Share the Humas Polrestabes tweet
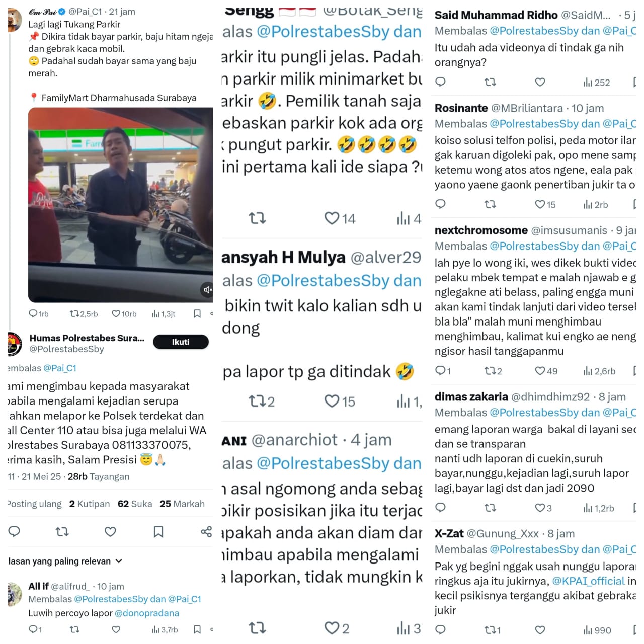This screenshot has width=644, height=644. pos(206,532)
